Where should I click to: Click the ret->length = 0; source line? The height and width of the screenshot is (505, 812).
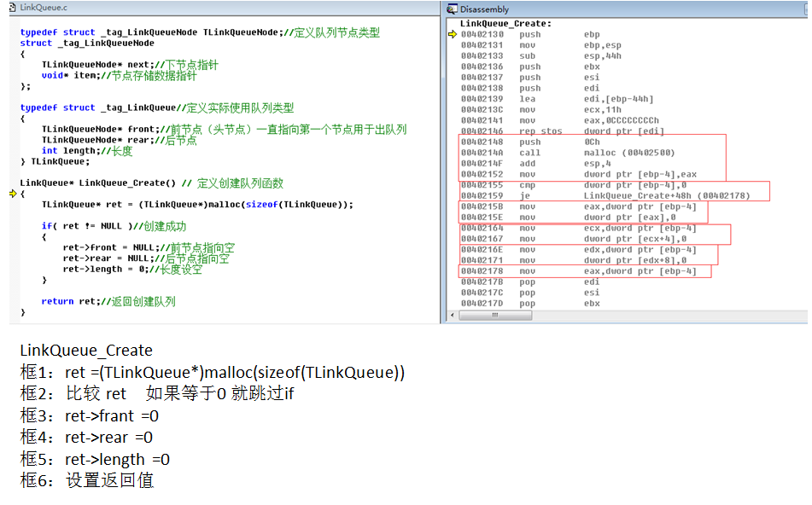coord(132,270)
